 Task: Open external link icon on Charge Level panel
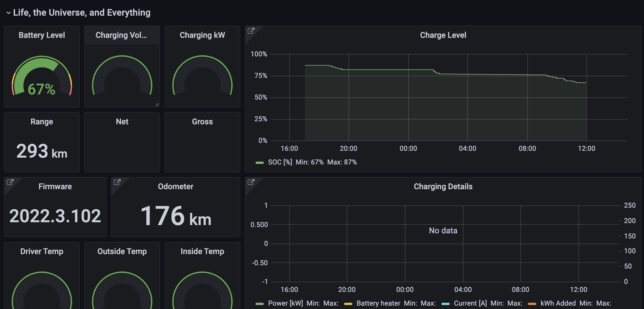click(x=251, y=31)
